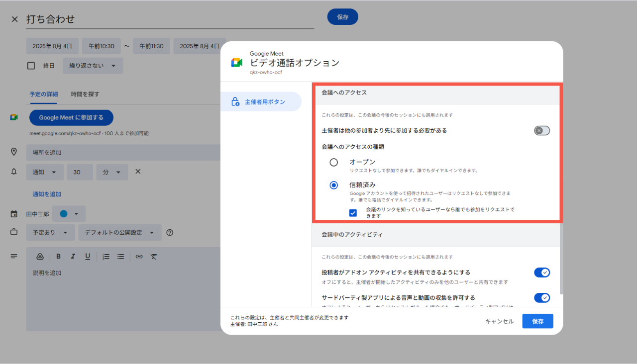Expand the 予定あり availability dropdown
Screen dimensions: 637x364
click(x=50, y=232)
